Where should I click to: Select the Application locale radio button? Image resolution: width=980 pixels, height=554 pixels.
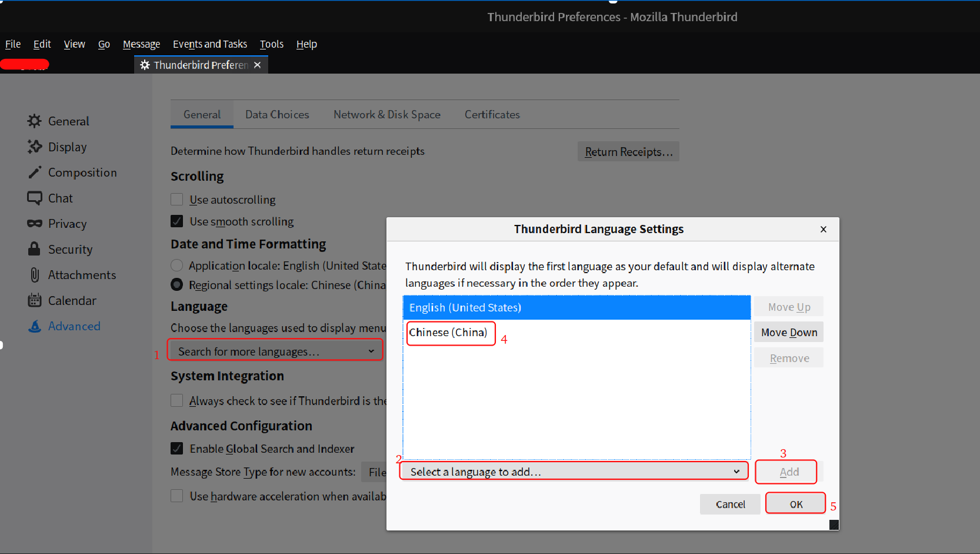tap(176, 266)
